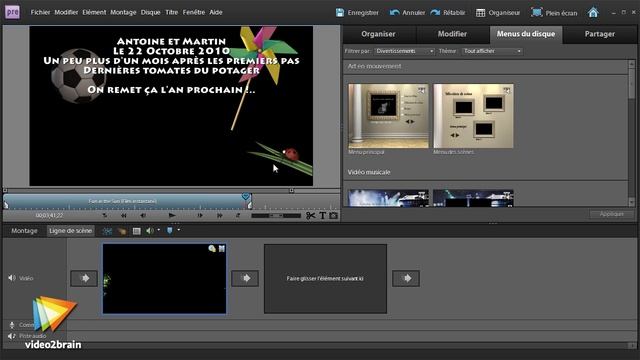The width and height of the screenshot is (640, 360).
Task: Switch to the Montage timeline view
Action: click(x=24, y=231)
